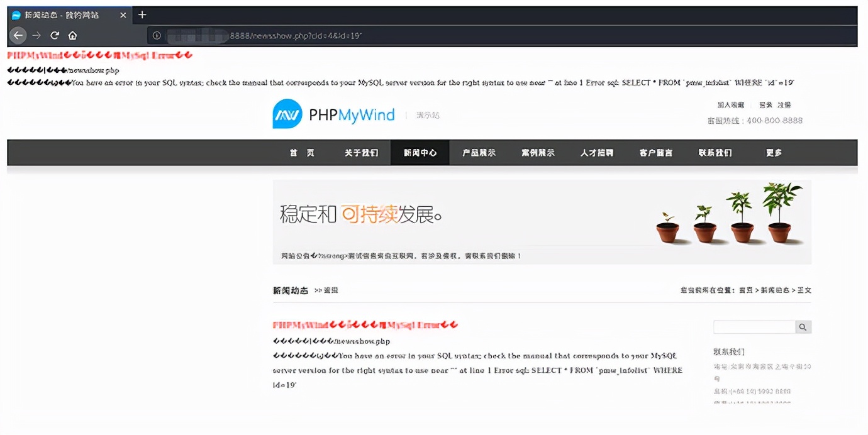868x435 pixels.
Task: Click the red MySql Error title inside the article area
Action: pyautogui.click(x=365, y=325)
